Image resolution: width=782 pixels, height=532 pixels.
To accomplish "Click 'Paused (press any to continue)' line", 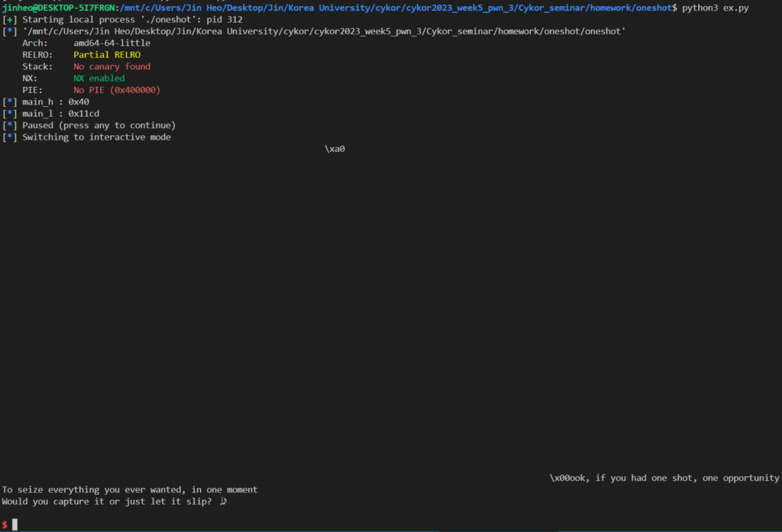I will pos(89,126).
